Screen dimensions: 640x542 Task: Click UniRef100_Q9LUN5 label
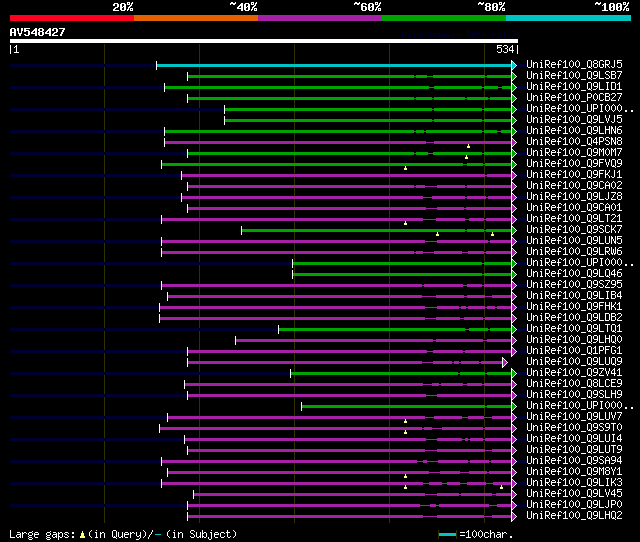tap(574, 241)
